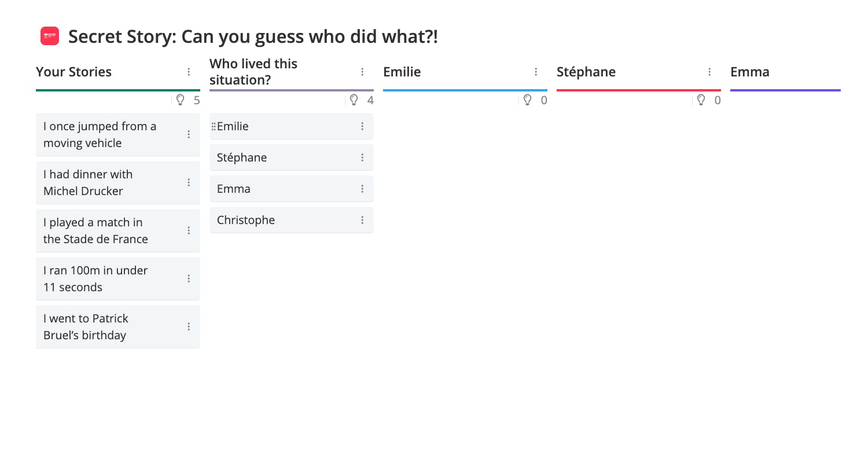Open the Emilie column kebab menu
This screenshot has height=451, width=868.
(536, 72)
